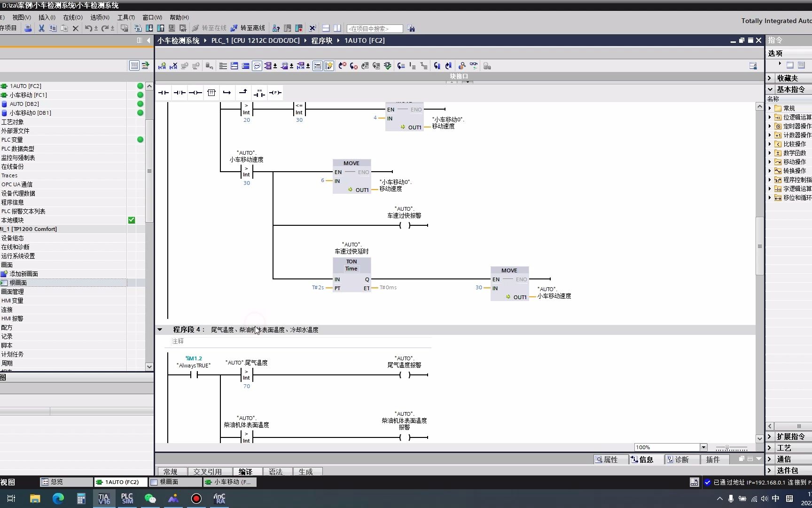Expand the 工艺 instructions section
812x508 pixels.
tap(770, 448)
